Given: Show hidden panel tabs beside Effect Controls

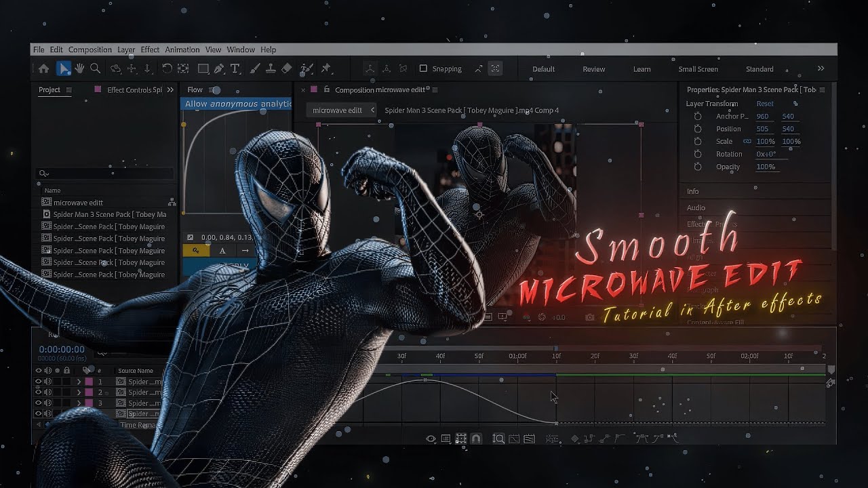Looking at the screenshot, I should tap(170, 89).
